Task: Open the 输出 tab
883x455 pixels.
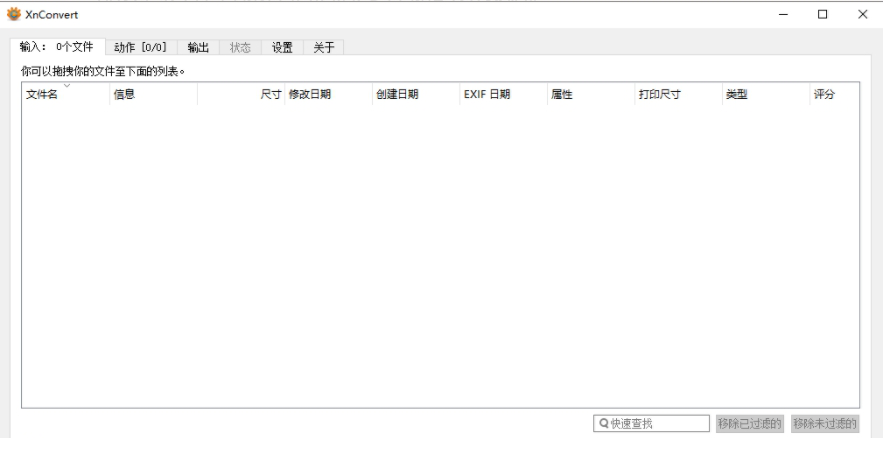Action: click(198, 47)
